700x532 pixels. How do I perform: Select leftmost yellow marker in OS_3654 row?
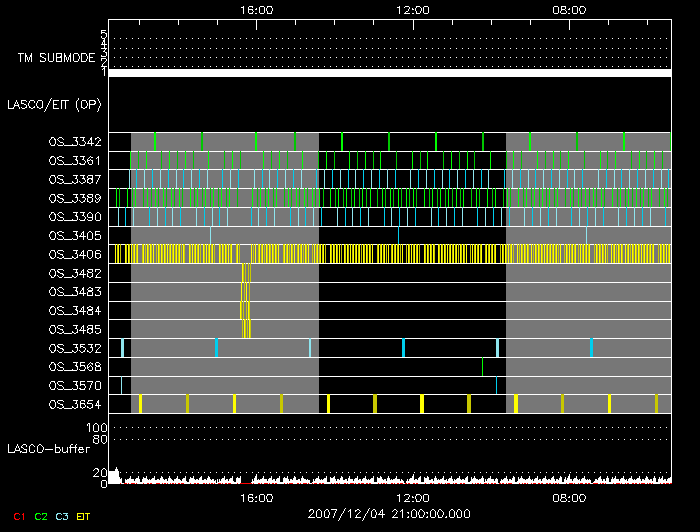140,403
